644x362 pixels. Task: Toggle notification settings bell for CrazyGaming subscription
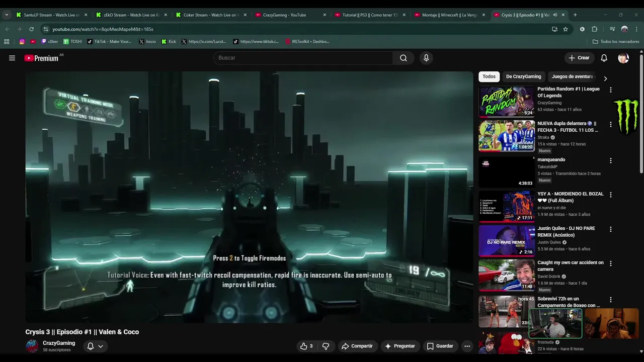(95, 346)
